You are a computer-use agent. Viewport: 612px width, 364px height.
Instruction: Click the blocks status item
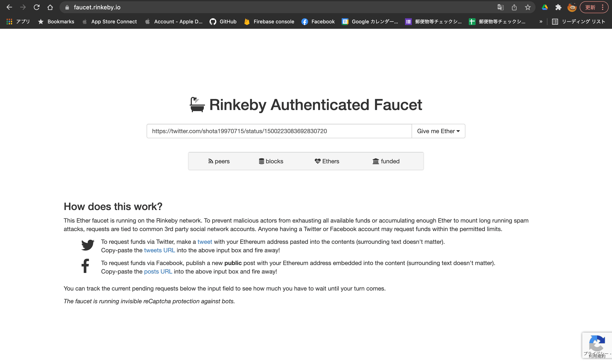pos(271,161)
